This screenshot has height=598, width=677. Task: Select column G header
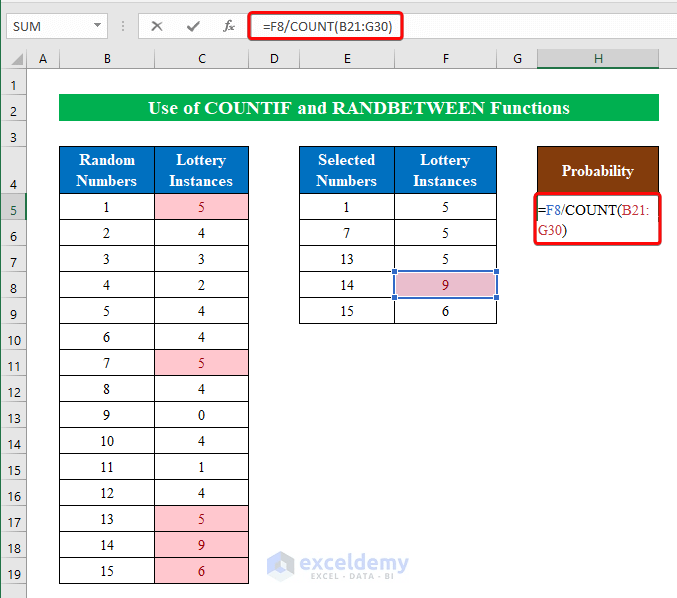click(x=517, y=59)
